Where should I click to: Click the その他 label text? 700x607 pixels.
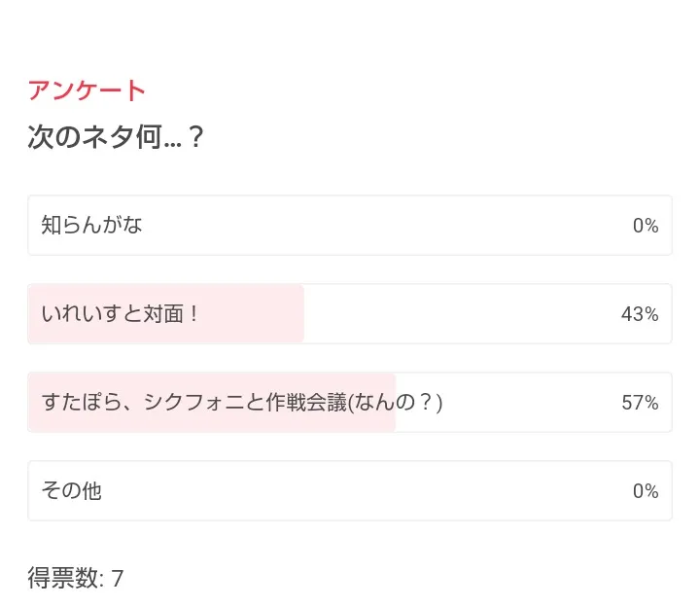pyautogui.click(x=71, y=491)
